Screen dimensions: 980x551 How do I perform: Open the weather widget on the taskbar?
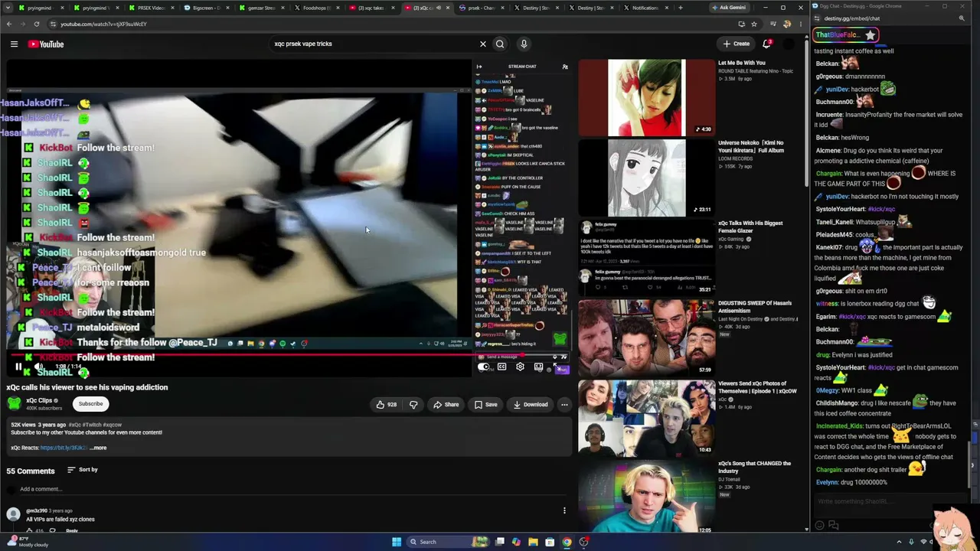click(27, 542)
